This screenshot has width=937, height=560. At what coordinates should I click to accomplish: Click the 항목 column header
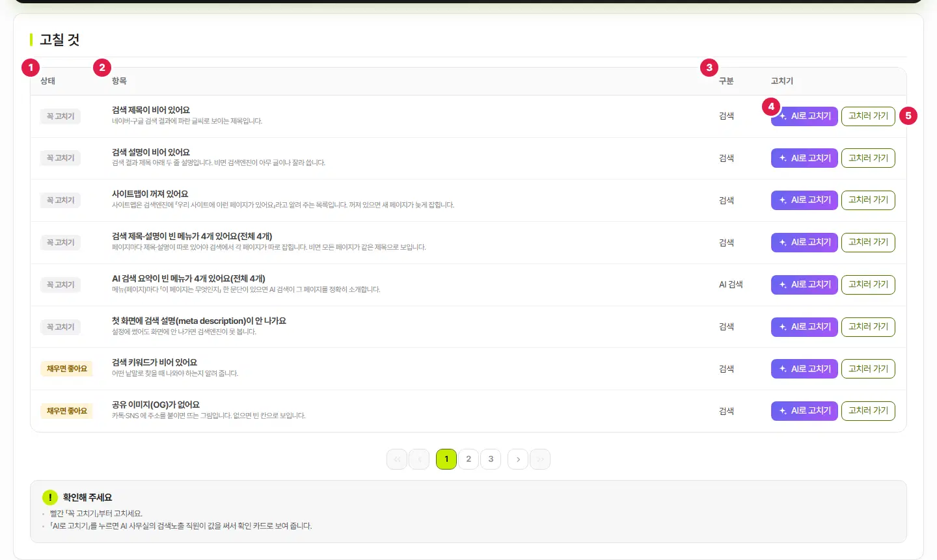119,81
